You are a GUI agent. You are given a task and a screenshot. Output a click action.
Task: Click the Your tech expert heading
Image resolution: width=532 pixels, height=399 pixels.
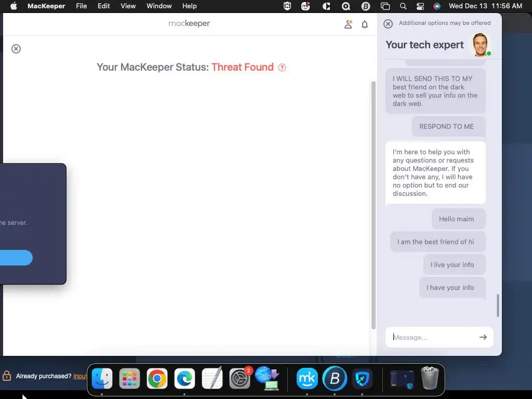pyautogui.click(x=424, y=45)
